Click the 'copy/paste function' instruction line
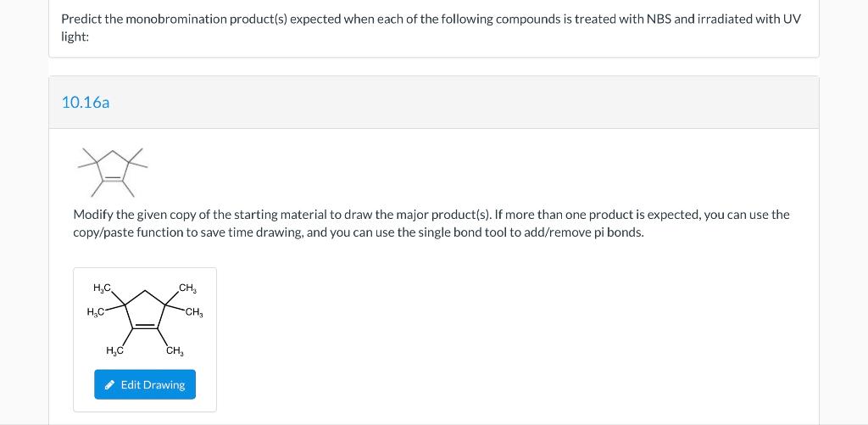This screenshot has height=425, width=868. [x=359, y=232]
